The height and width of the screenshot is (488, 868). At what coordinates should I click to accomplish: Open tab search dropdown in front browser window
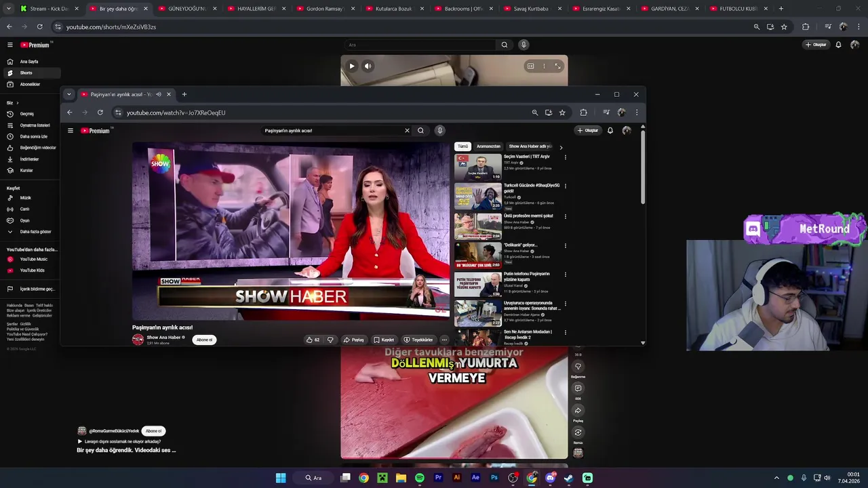click(69, 94)
